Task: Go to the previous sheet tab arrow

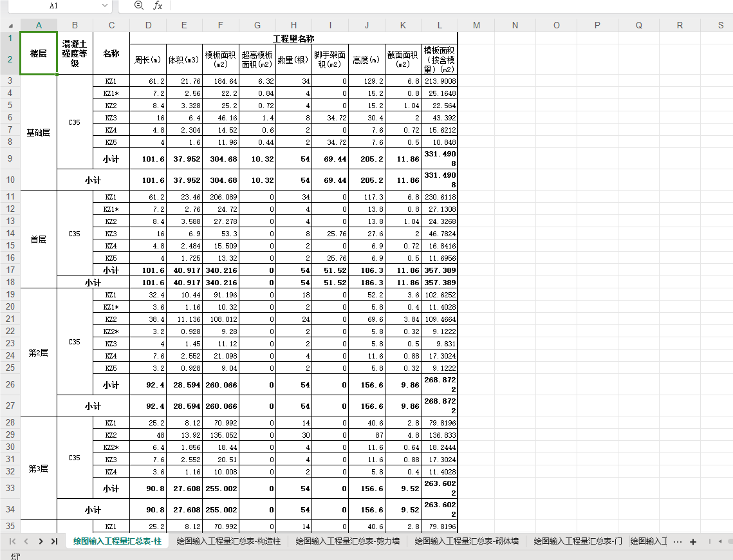Action: (26, 541)
